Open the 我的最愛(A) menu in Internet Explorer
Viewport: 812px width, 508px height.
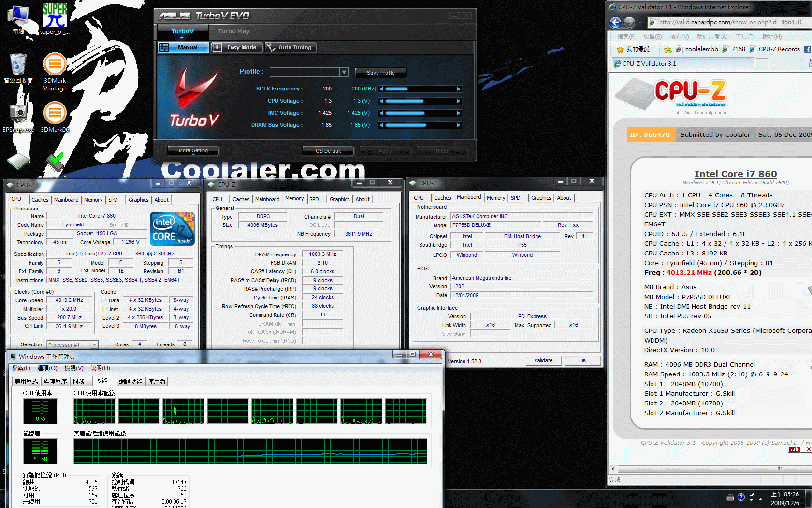[712, 37]
